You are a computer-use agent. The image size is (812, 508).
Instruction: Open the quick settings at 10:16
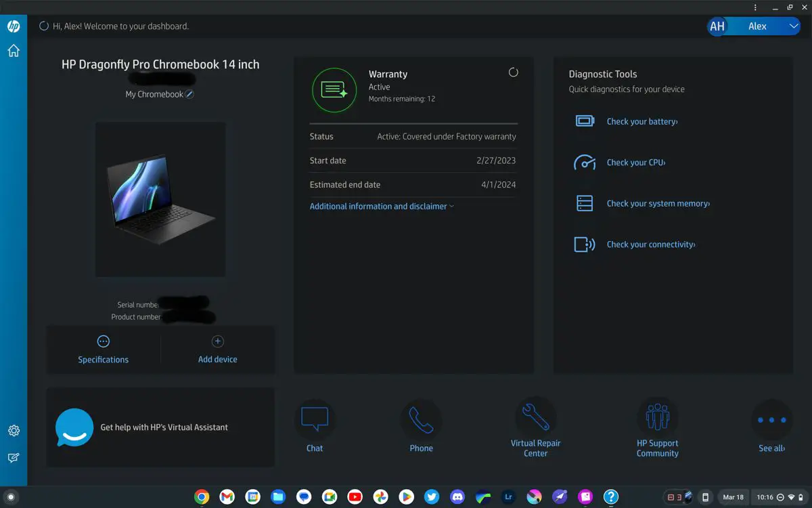pyautogui.click(x=779, y=497)
